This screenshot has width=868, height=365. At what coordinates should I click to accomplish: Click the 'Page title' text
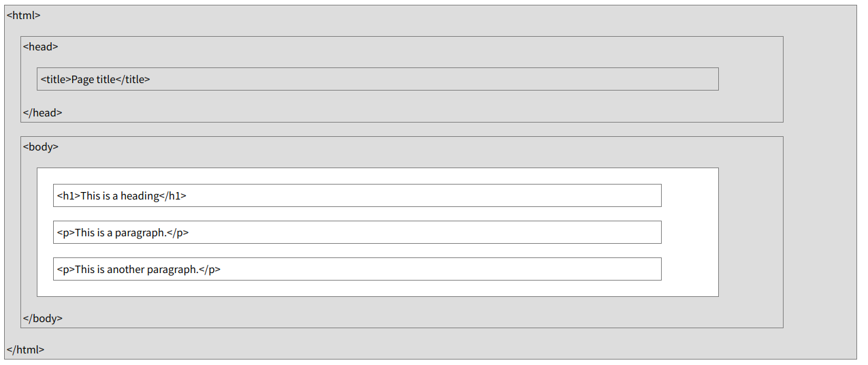[x=93, y=79]
